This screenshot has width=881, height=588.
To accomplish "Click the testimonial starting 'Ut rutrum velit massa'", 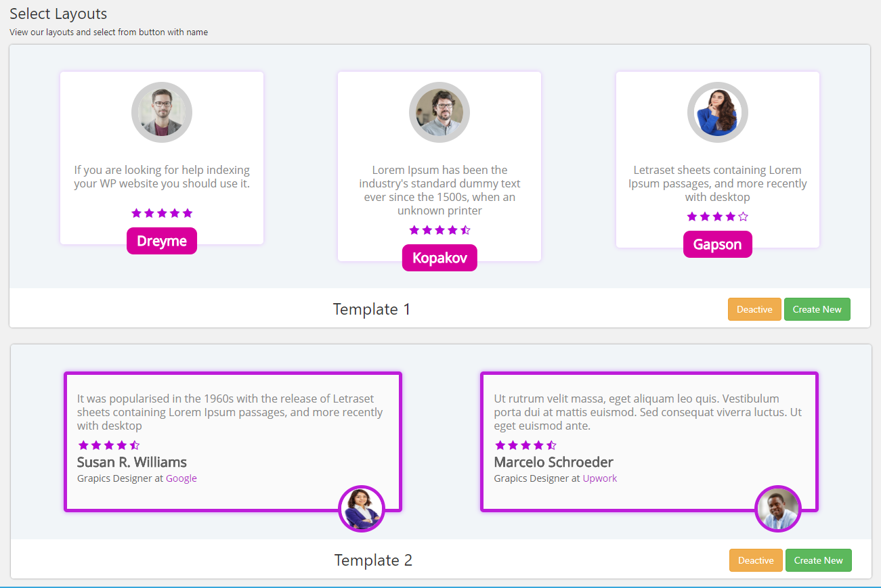I will (x=648, y=412).
